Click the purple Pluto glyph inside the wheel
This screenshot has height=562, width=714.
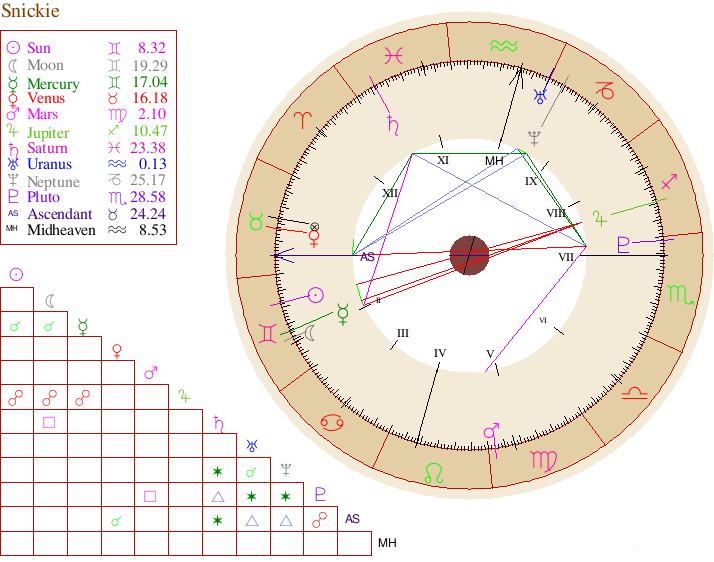623,245
